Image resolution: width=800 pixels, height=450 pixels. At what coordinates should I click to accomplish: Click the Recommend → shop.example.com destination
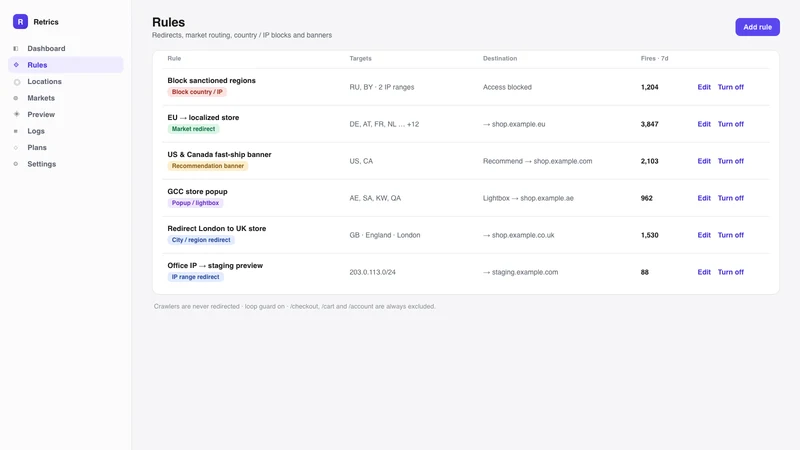pyautogui.click(x=538, y=161)
